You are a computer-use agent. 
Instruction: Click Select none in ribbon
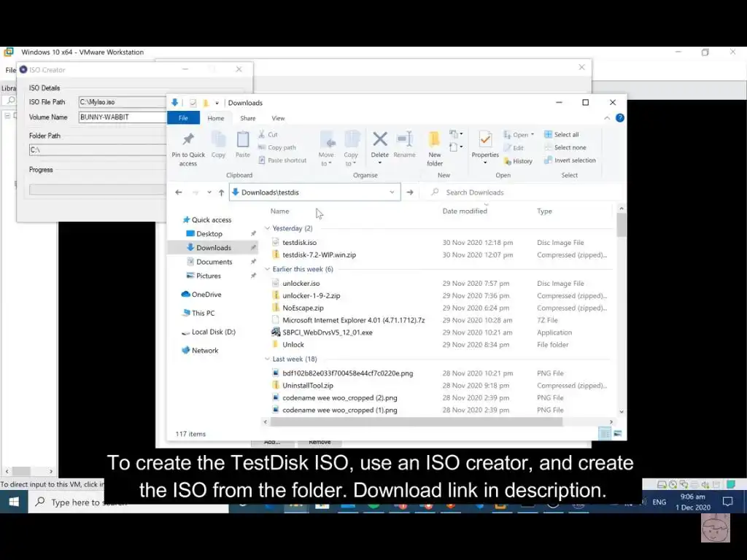click(565, 147)
